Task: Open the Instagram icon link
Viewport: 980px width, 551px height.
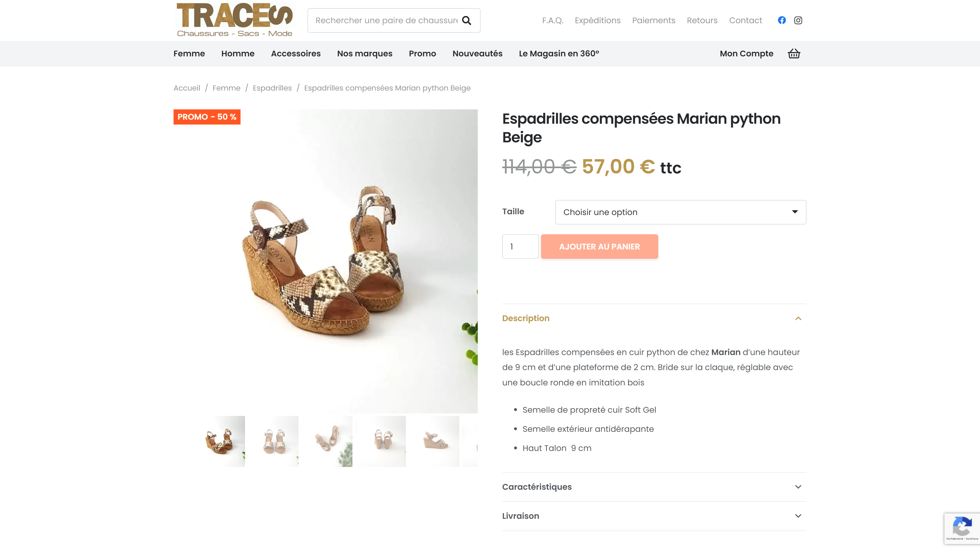Action: (798, 20)
